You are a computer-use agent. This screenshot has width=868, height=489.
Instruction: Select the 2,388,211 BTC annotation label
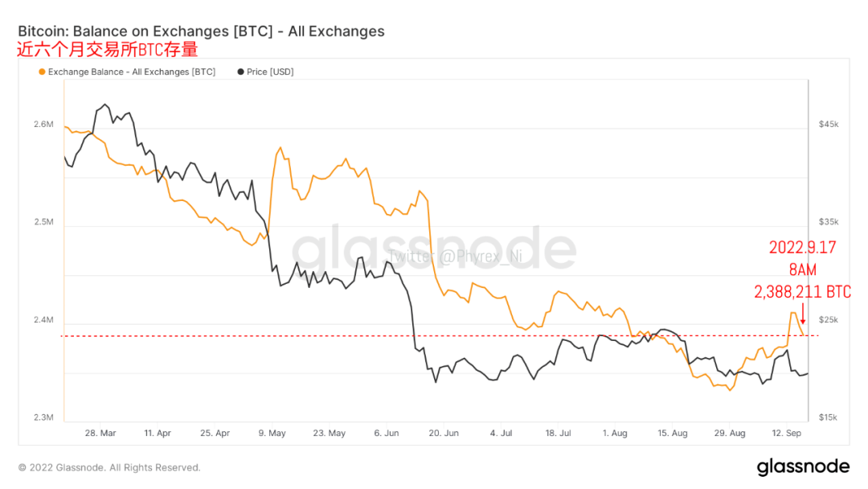[802, 293]
